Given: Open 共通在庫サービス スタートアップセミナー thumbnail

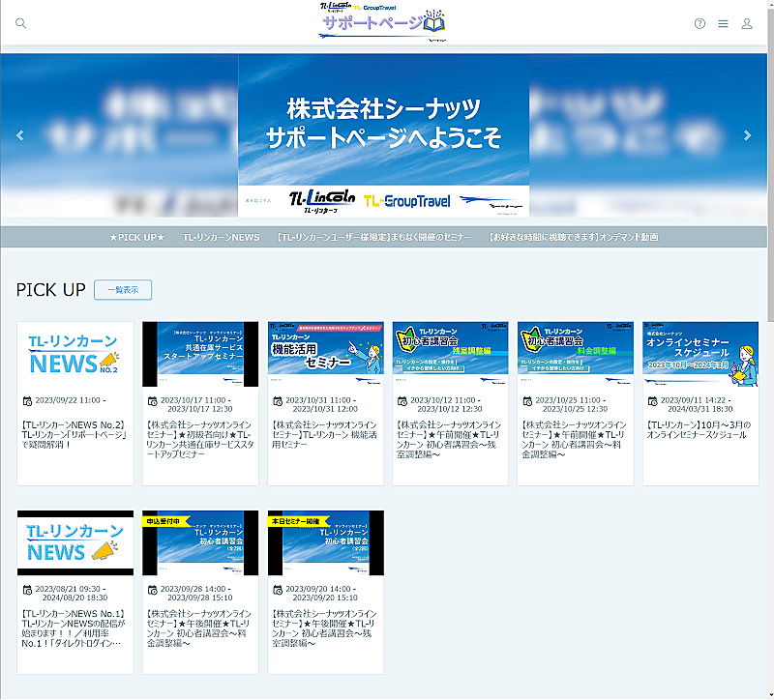Looking at the screenshot, I should tap(200, 354).
